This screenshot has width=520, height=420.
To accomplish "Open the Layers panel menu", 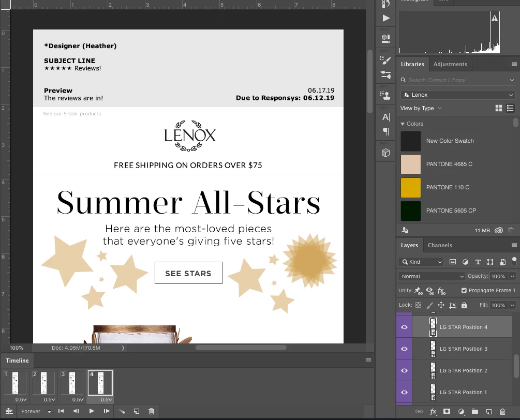I will point(514,245).
